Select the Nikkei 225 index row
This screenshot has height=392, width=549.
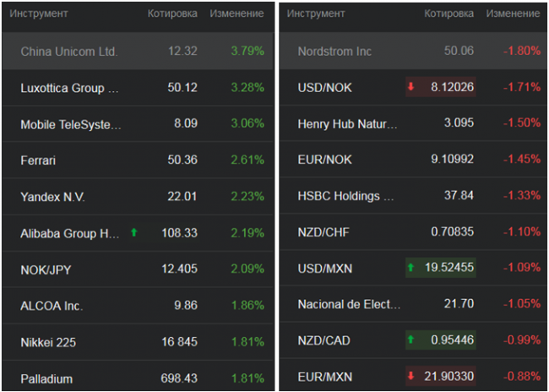click(x=48, y=342)
